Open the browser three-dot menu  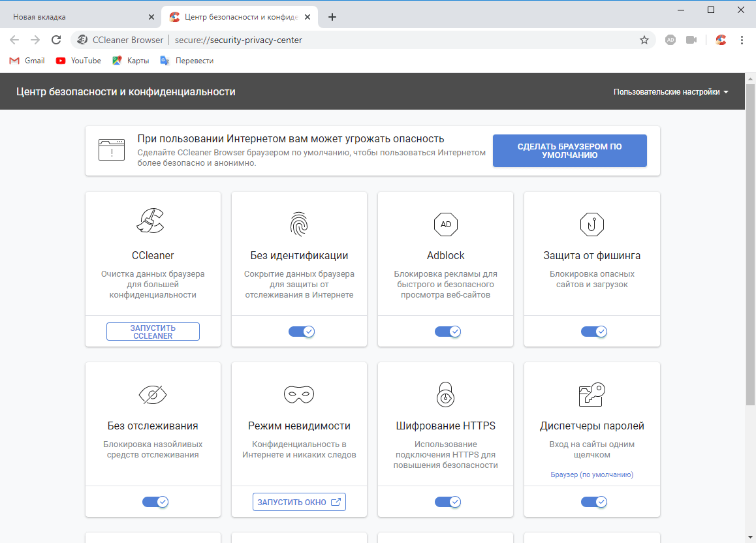(742, 40)
